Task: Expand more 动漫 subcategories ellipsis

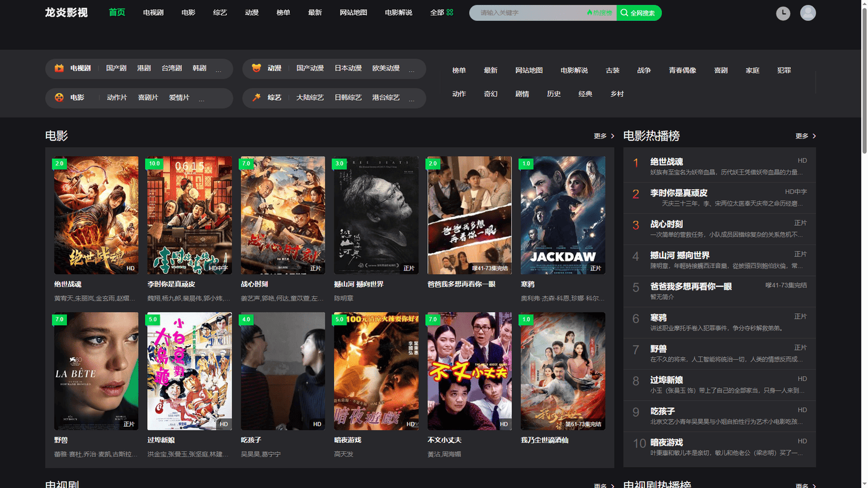Action: click(x=411, y=70)
